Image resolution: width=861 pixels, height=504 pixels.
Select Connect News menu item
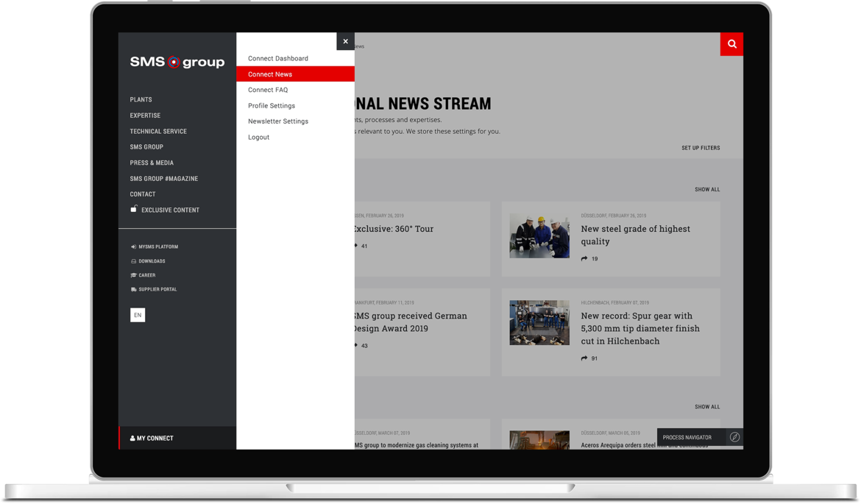(x=295, y=74)
